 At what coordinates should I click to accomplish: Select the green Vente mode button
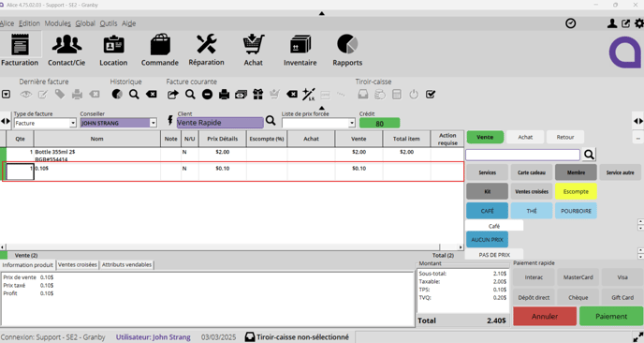click(x=485, y=137)
